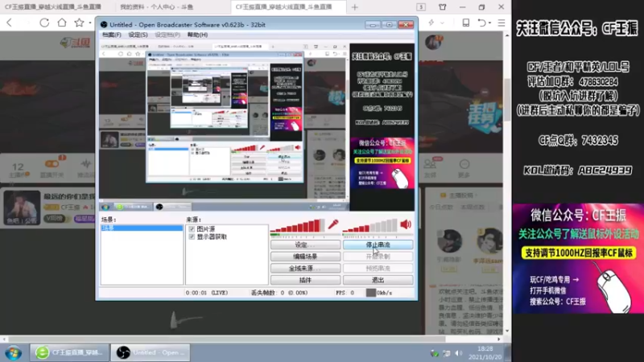Image resolution: width=644 pixels, height=362 pixels.
Task: Open the user avatar on Douyu header
Action: 434,43
